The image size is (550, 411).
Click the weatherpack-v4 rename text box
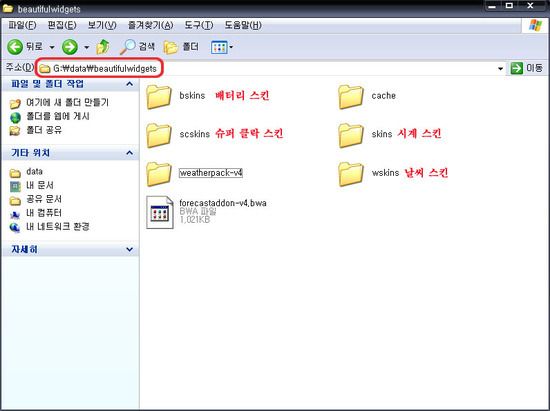(211, 173)
